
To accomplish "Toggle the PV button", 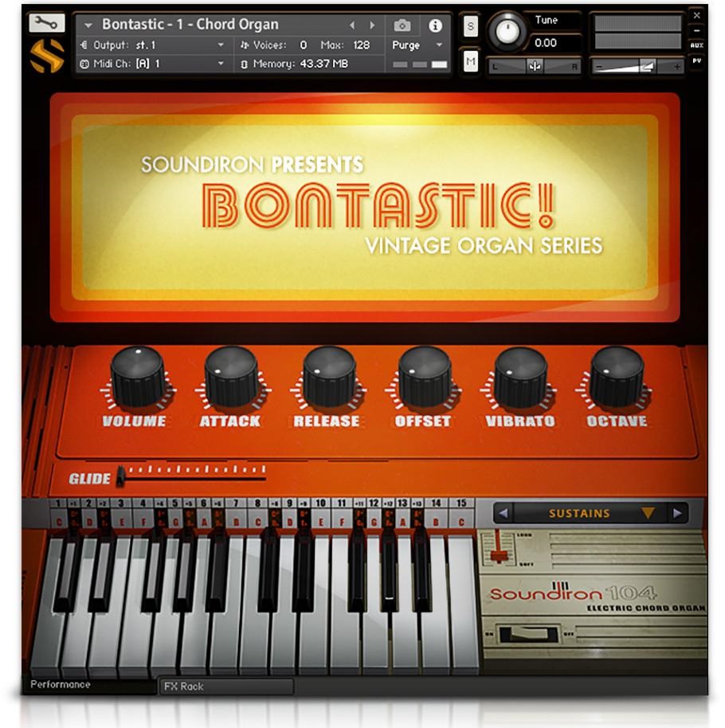I will (x=696, y=61).
